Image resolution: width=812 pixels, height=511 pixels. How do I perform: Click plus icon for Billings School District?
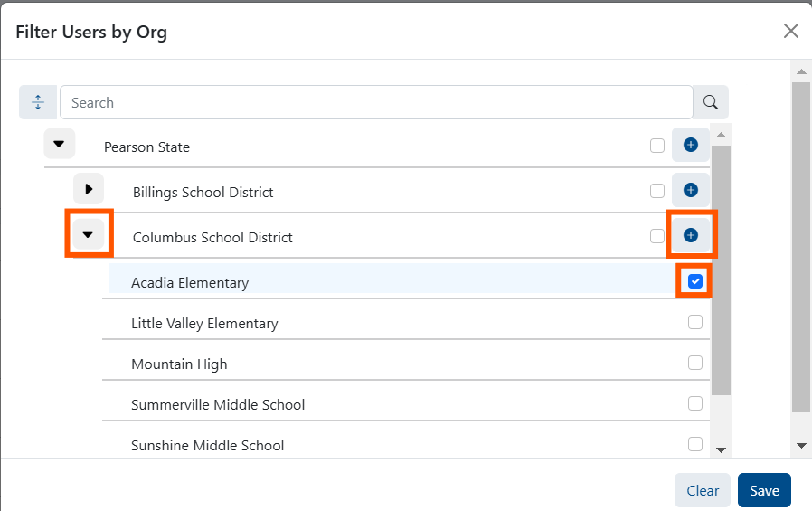pyautogui.click(x=690, y=190)
